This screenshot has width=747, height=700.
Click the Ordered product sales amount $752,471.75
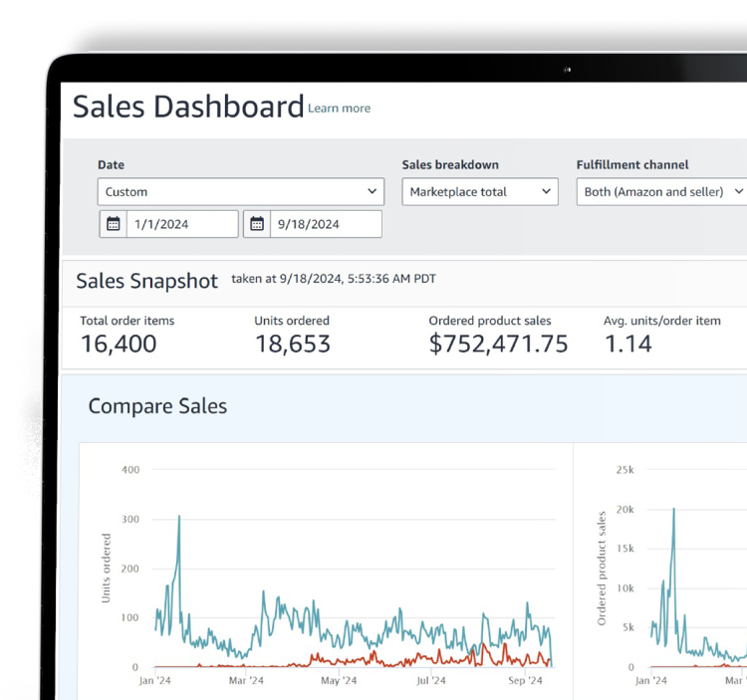pos(498,345)
